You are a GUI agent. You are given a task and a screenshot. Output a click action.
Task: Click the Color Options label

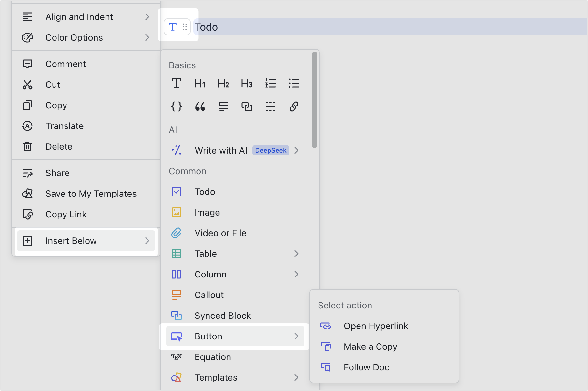click(74, 37)
